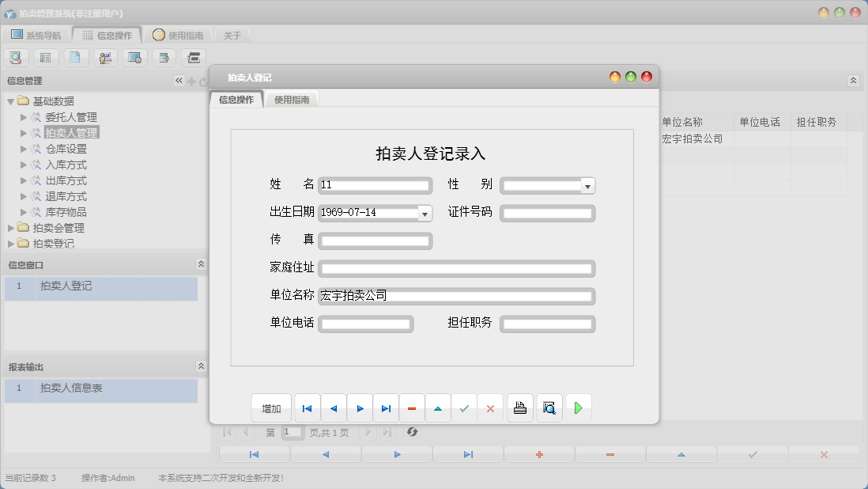Open the 性别 dropdown list
This screenshot has width=868, height=489.
(584, 185)
